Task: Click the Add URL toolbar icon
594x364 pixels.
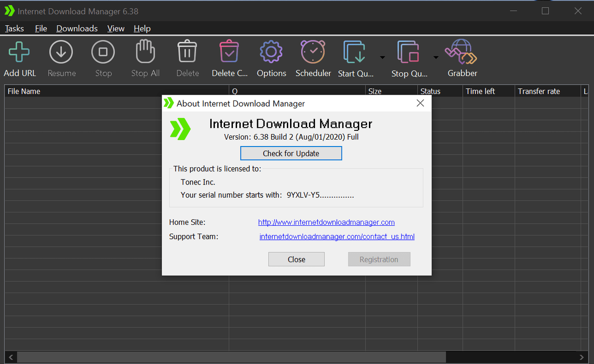Action: 19,52
